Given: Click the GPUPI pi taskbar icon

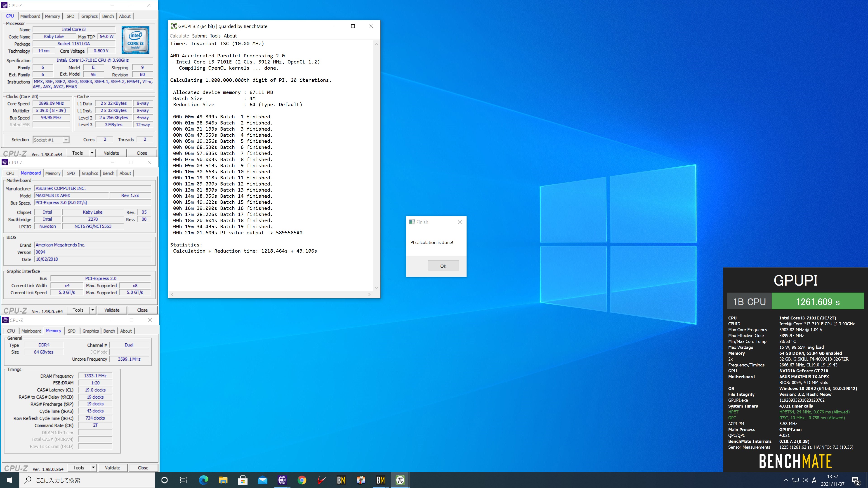Looking at the screenshot, I should pyautogui.click(x=400, y=480).
